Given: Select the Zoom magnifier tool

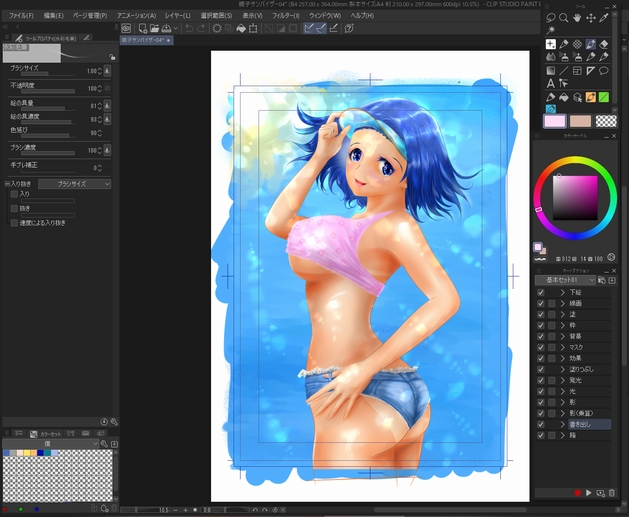Looking at the screenshot, I should coord(564,18).
